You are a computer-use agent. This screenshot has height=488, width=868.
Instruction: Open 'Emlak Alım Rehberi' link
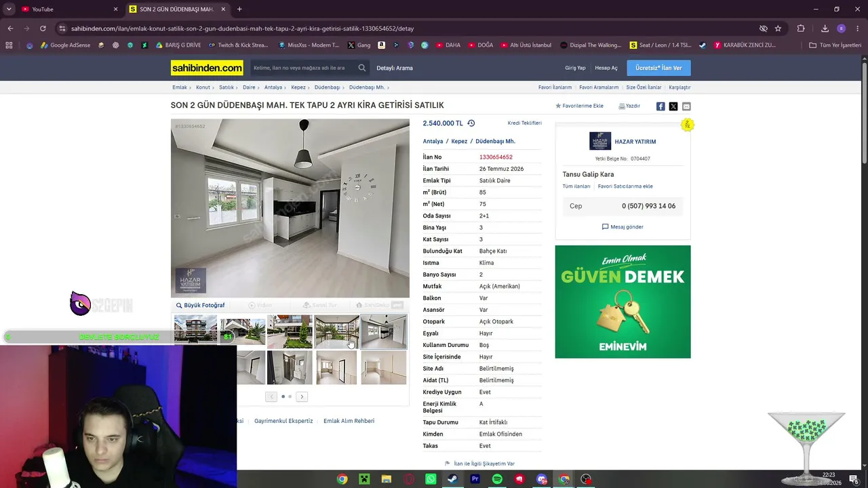click(349, 421)
